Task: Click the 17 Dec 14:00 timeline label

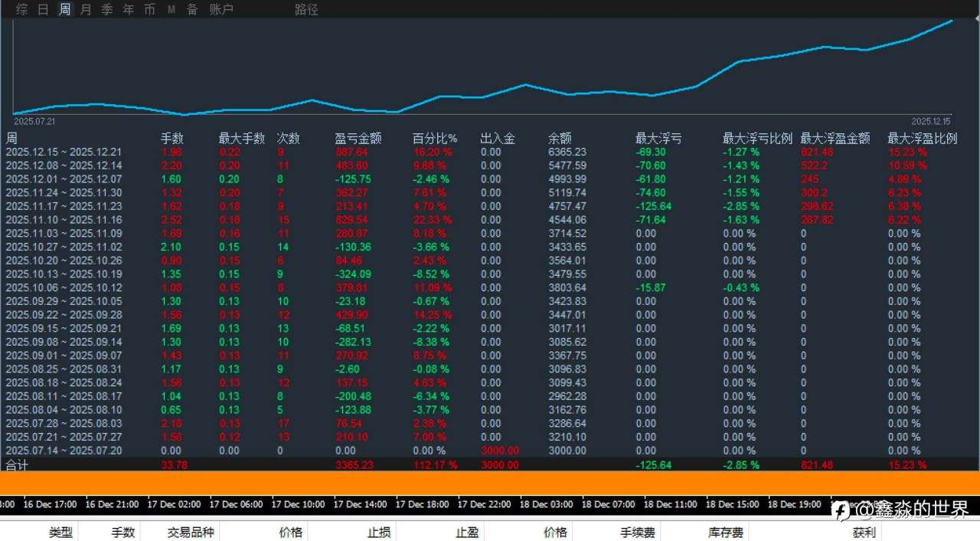Action: click(361, 504)
